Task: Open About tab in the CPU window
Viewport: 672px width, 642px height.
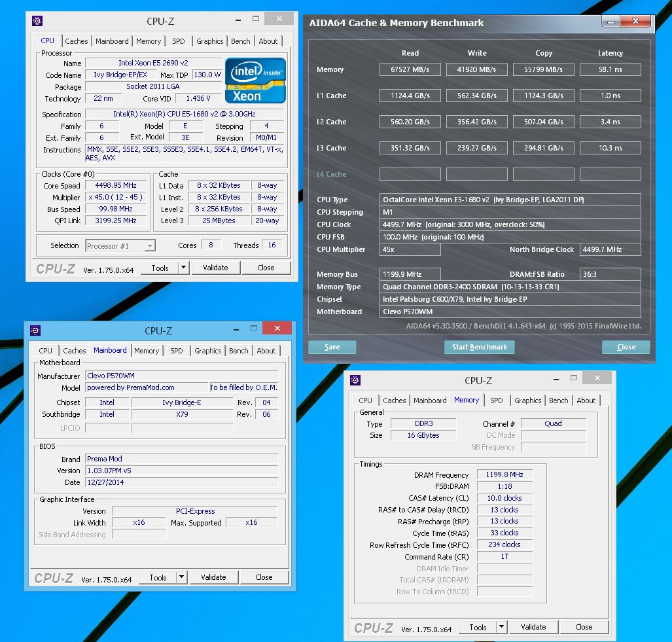Action: [268, 41]
